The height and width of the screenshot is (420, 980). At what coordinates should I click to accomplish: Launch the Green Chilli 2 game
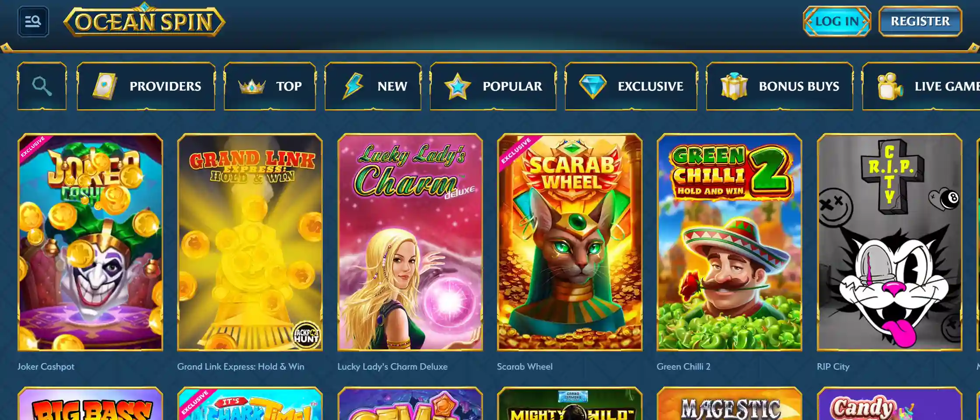[x=729, y=242]
